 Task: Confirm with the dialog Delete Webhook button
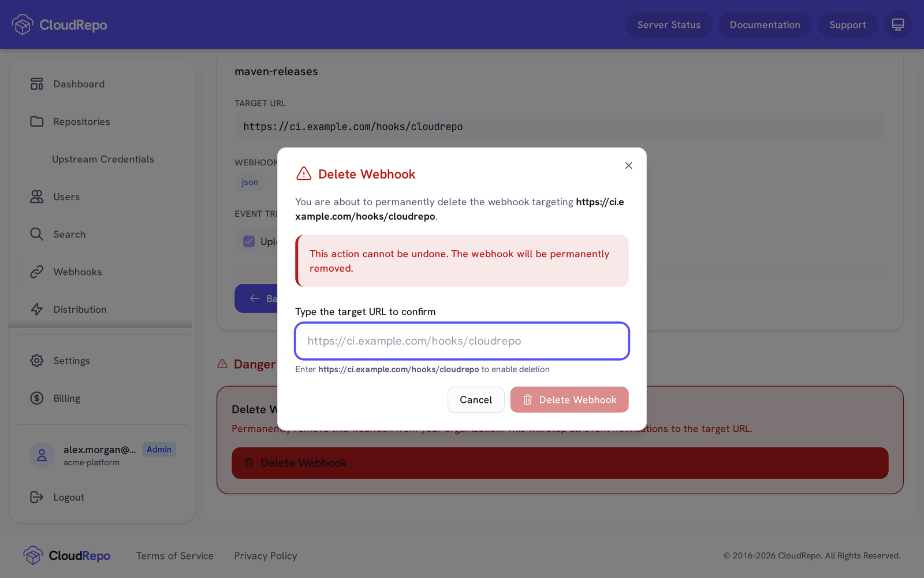569,399
